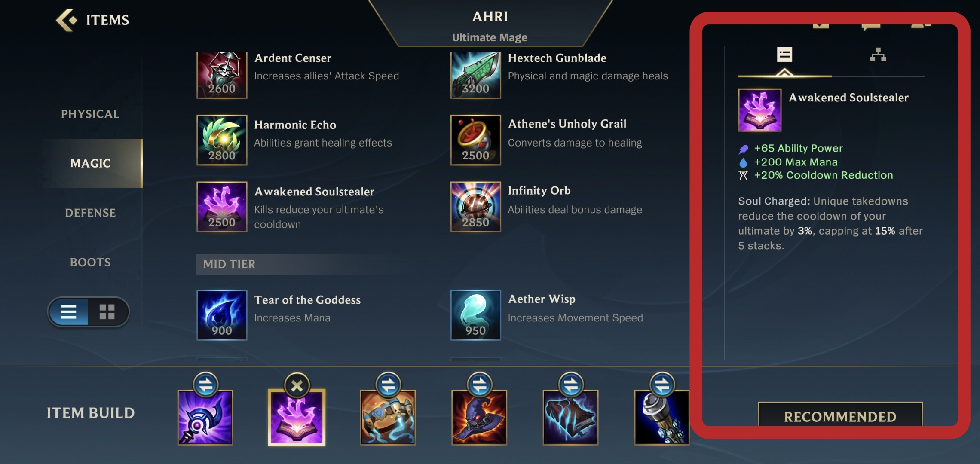Switch to grid view layout

coord(107,311)
